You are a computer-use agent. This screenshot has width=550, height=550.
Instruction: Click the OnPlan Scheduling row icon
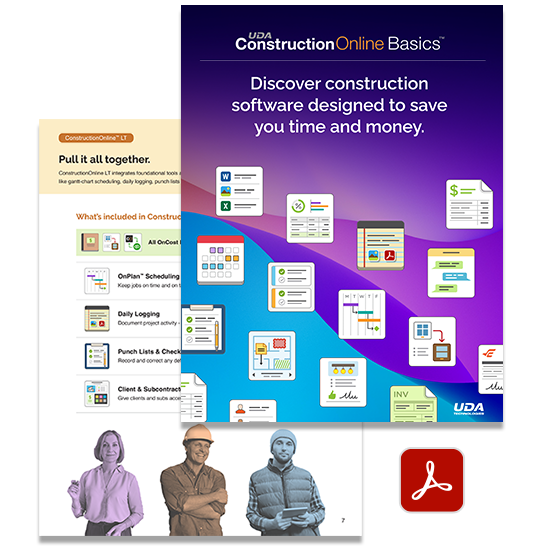click(x=97, y=281)
